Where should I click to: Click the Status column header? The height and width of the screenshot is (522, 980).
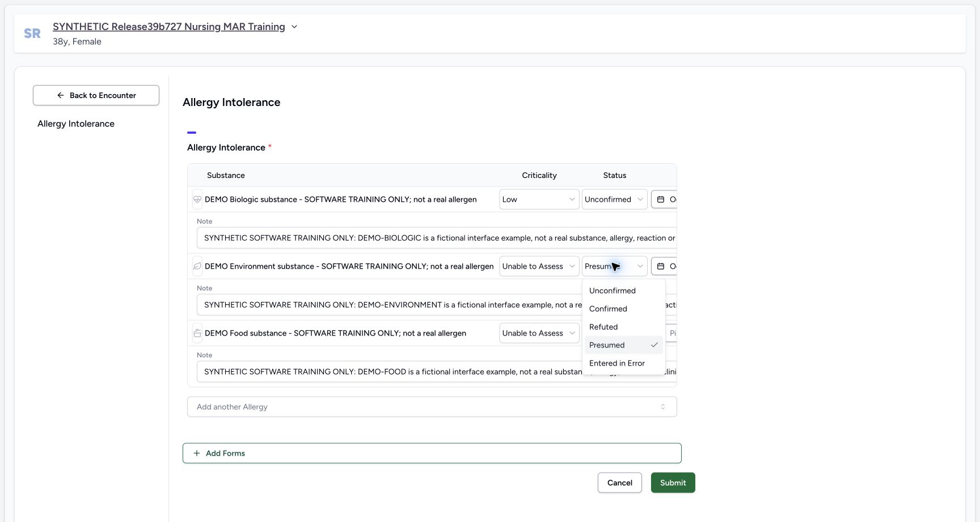[x=615, y=176]
